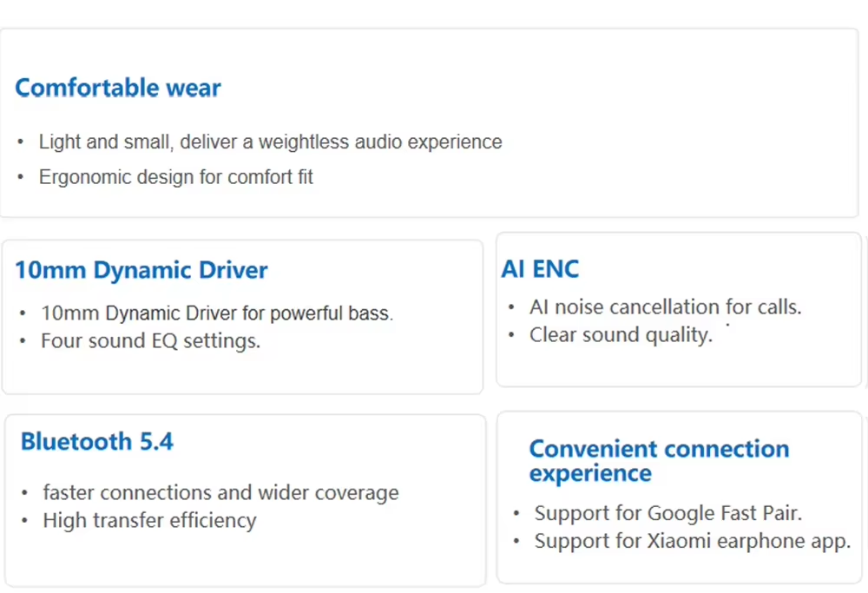Click the AI ENC heading
This screenshot has width=868, height=593.
[540, 269]
